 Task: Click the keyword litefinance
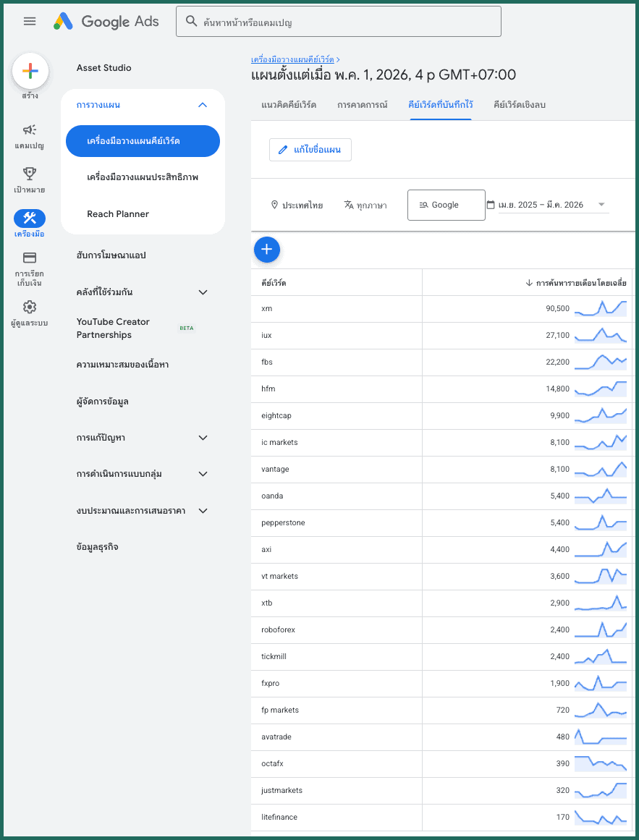pos(279,818)
